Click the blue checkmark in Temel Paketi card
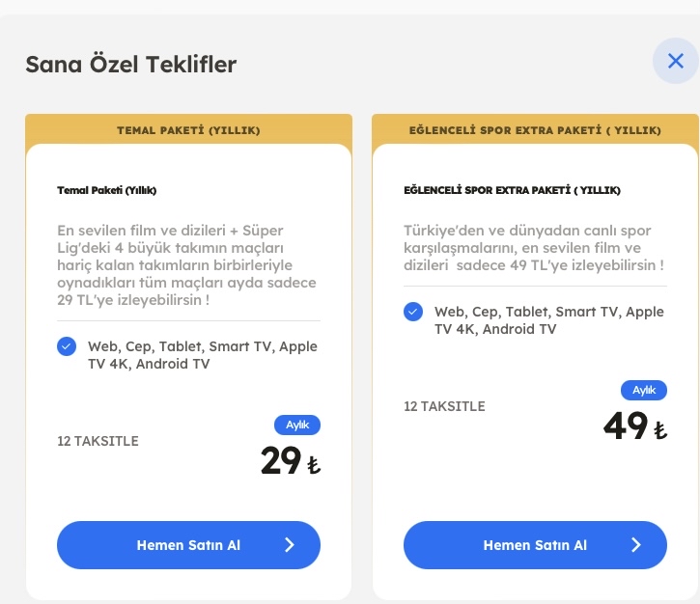This screenshot has height=604, width=700. point(67,346)
